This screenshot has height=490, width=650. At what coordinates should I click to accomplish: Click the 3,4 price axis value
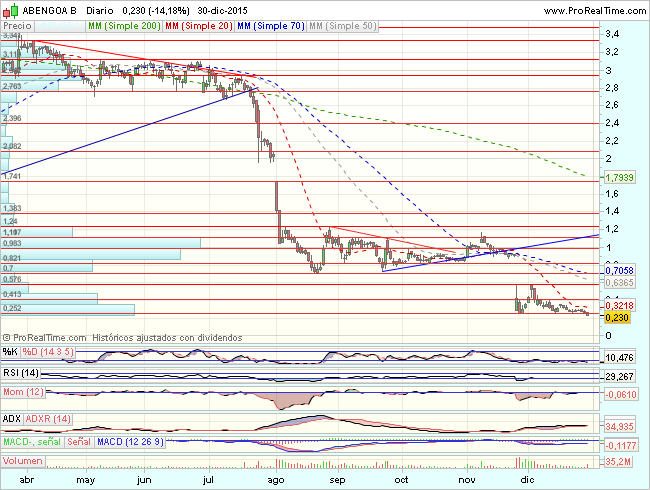[x=612, y=34]
